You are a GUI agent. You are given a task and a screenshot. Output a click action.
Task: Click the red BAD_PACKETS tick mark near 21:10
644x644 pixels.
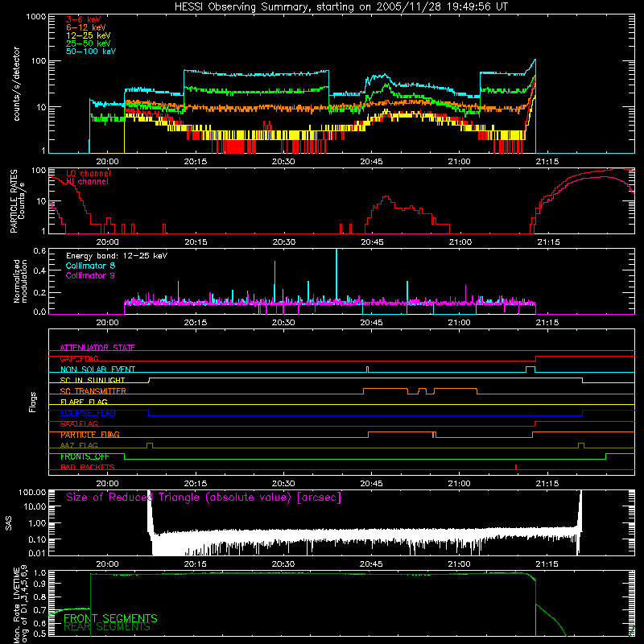pyautogui.click(x=516, y=467)
